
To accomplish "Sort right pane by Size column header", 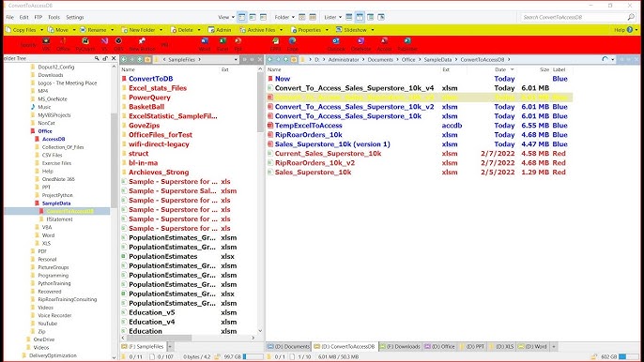I will pos(544,69).
